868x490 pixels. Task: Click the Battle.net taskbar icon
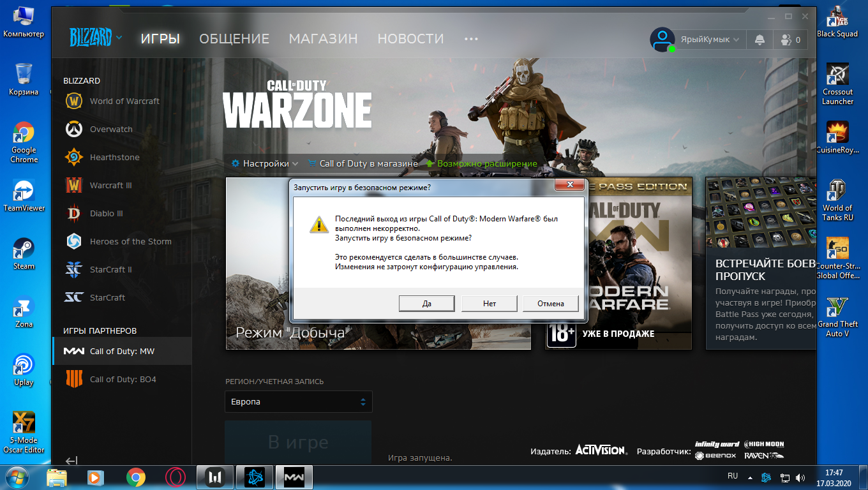(x=255, y=477)
